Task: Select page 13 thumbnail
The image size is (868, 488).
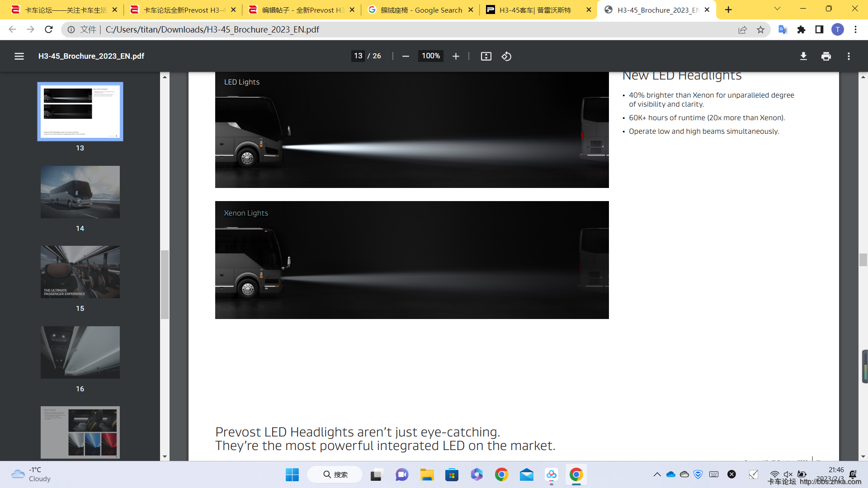Action: pos(80,112)
